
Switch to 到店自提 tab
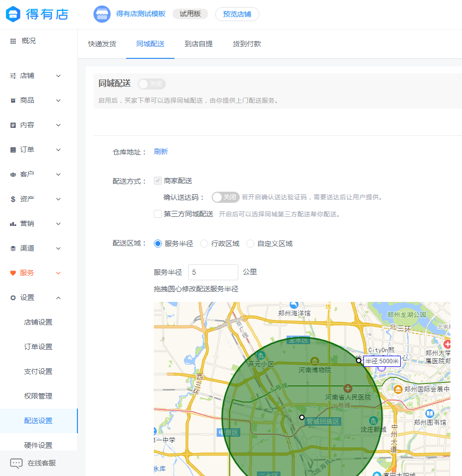199,44
